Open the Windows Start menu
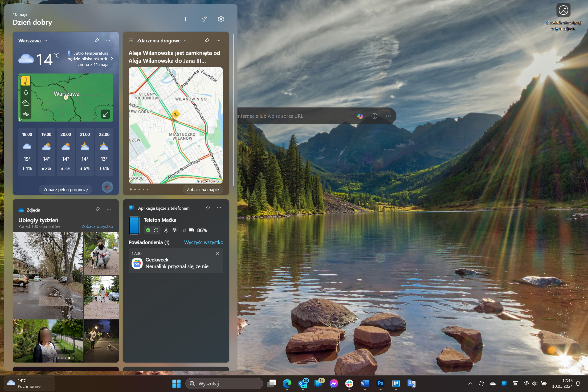 tap(176, 384)
